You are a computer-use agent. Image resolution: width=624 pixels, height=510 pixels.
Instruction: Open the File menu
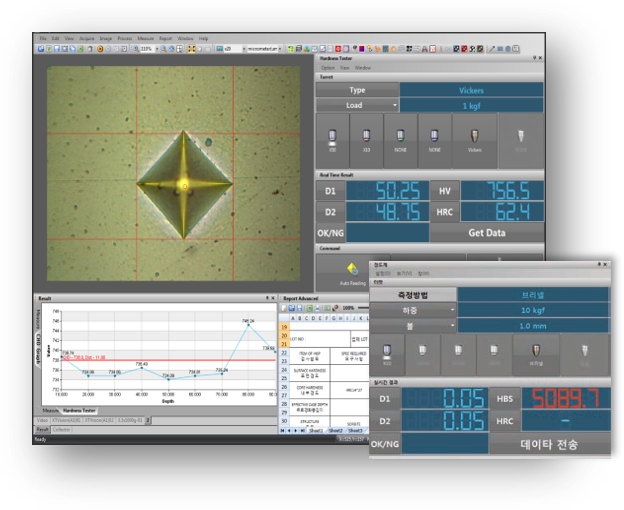[x=43, y=39]
